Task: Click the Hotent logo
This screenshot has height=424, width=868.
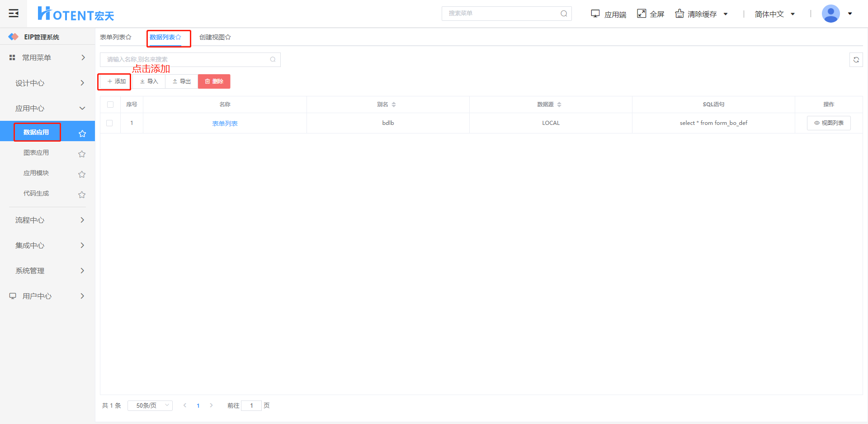Action: (75, 14)
